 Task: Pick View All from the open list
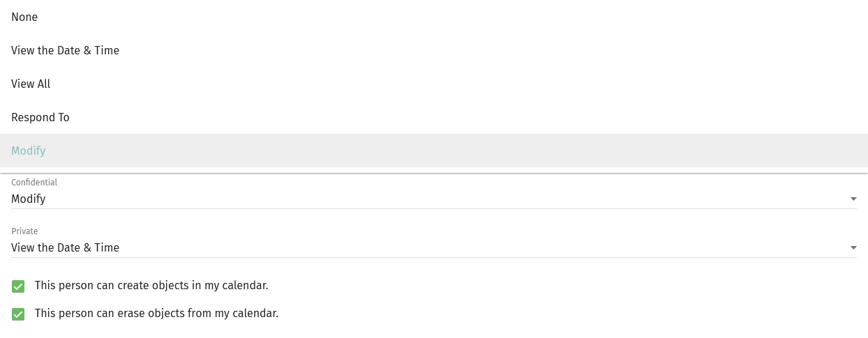(31, 84)
